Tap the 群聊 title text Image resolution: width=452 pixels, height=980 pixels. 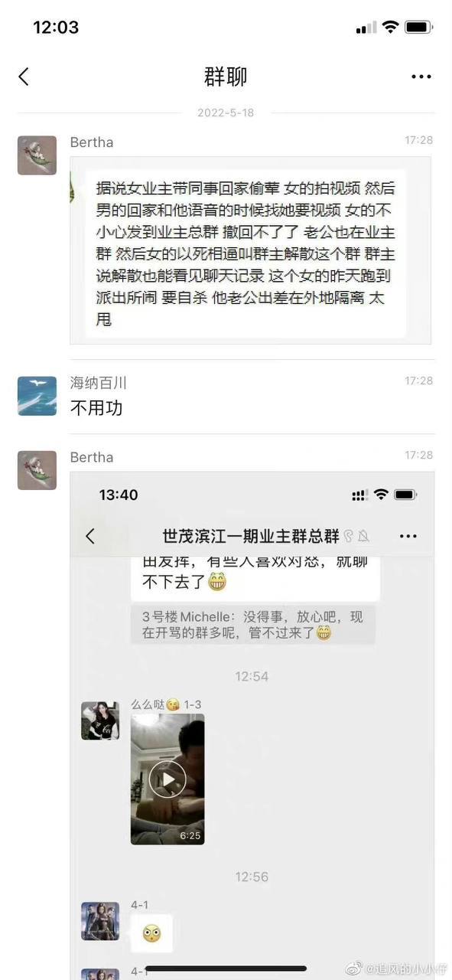226,77
